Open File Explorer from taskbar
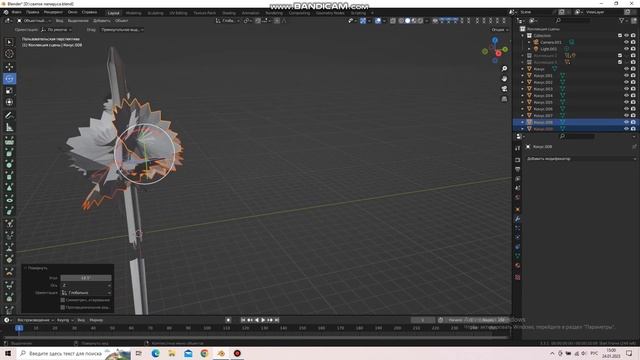Image resolution: width=640 pixels, height=360 pixels. [172, 353]
